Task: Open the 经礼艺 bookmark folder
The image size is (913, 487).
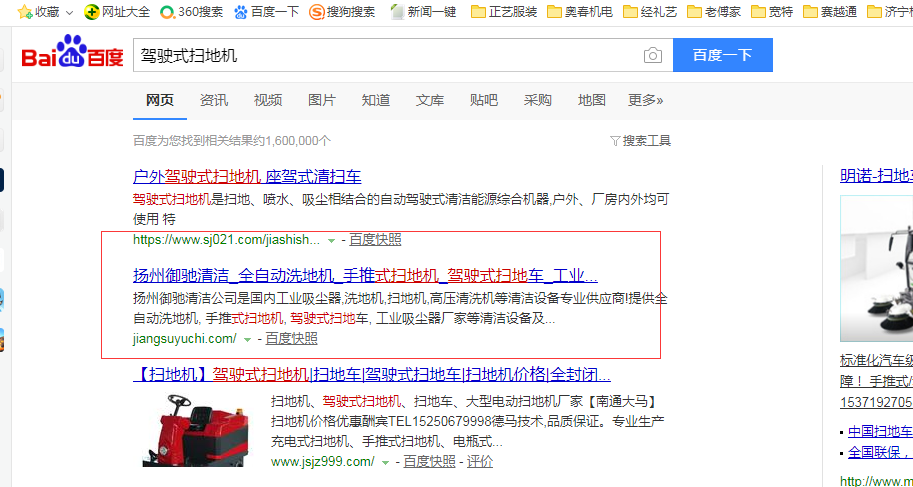Action: (650, 12)
